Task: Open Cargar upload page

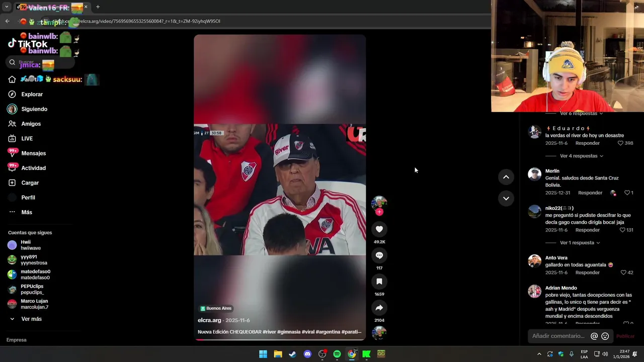Action: 30,183
